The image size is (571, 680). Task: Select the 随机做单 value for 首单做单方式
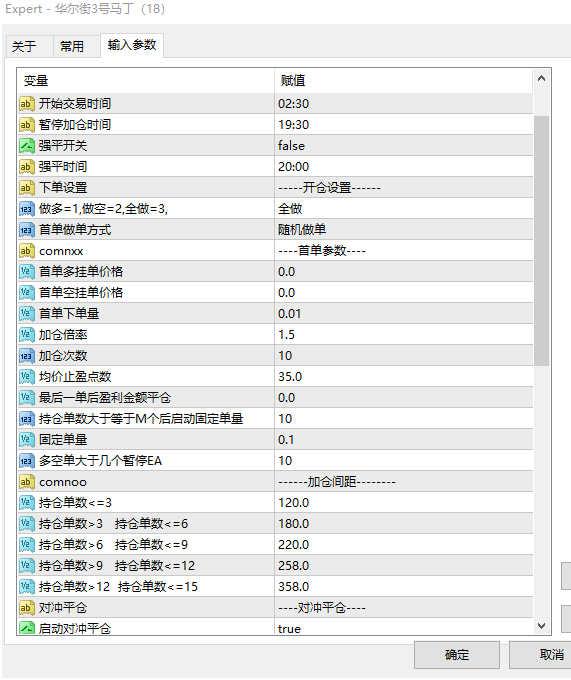click(404, 230)
